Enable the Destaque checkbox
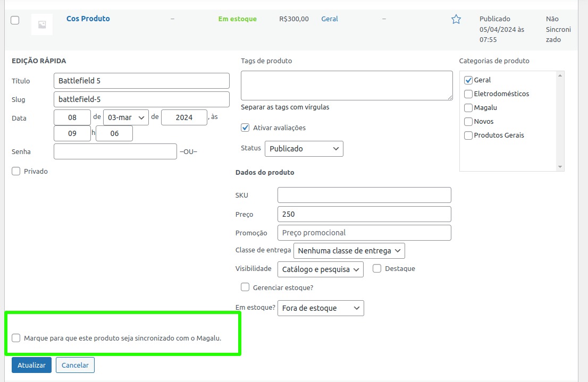Screen dimensions: 588x382 (377, 268)
